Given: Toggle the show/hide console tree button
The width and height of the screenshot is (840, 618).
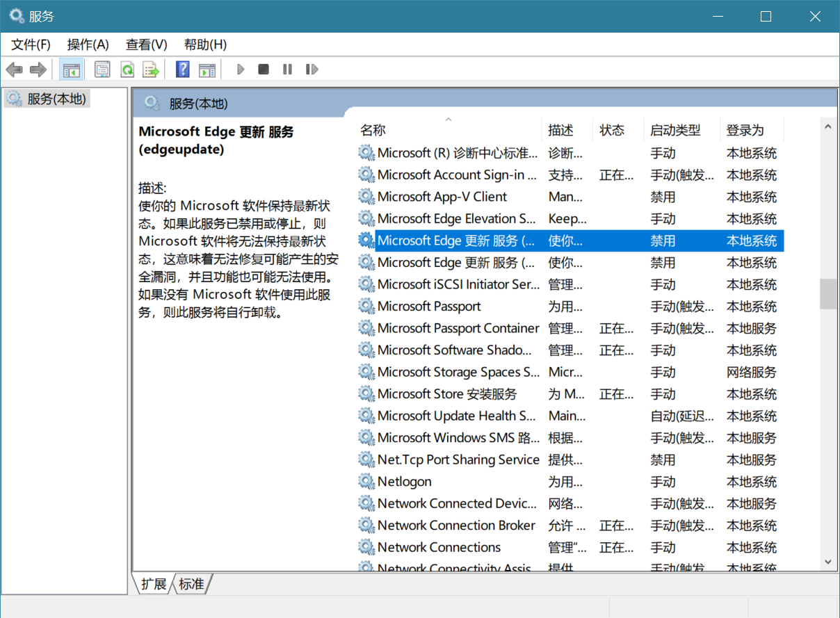Looking at the screenshot, I should point(71,70).
